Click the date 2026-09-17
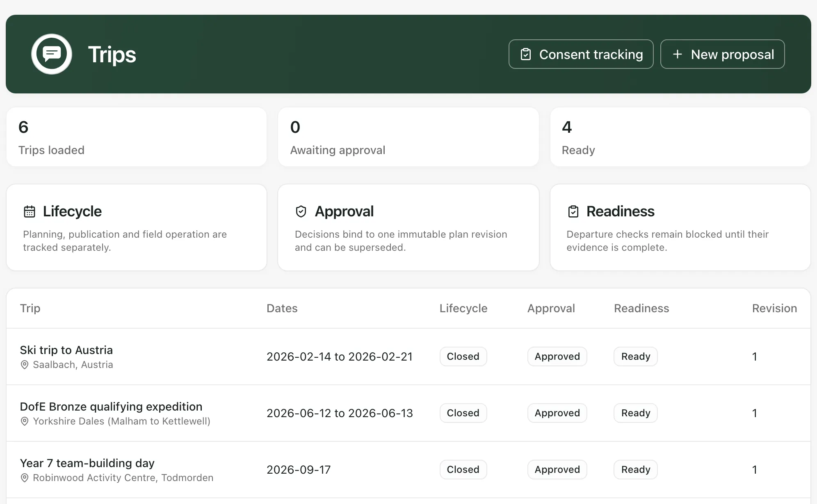Screen dimensions: 817x504 (x=299, y=470)
